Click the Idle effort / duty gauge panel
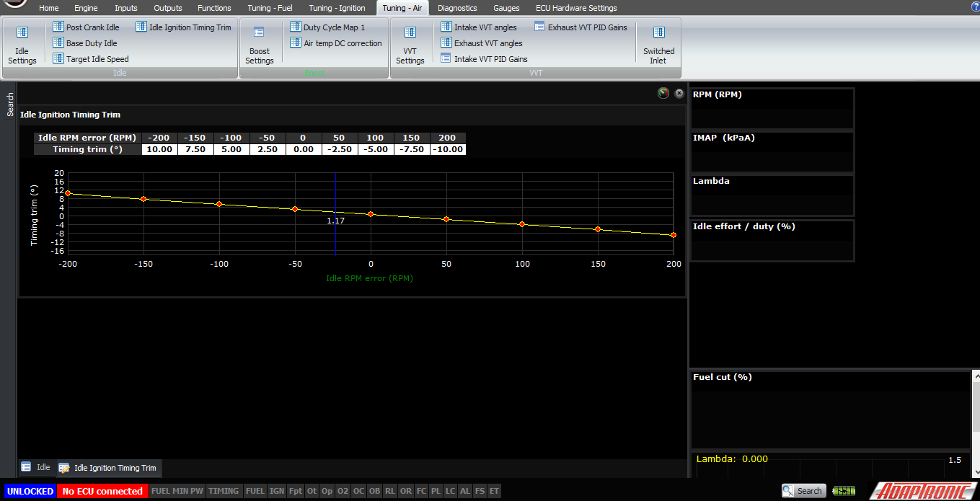This screenshot has height=501, width=980. click(x=772, y=241)
